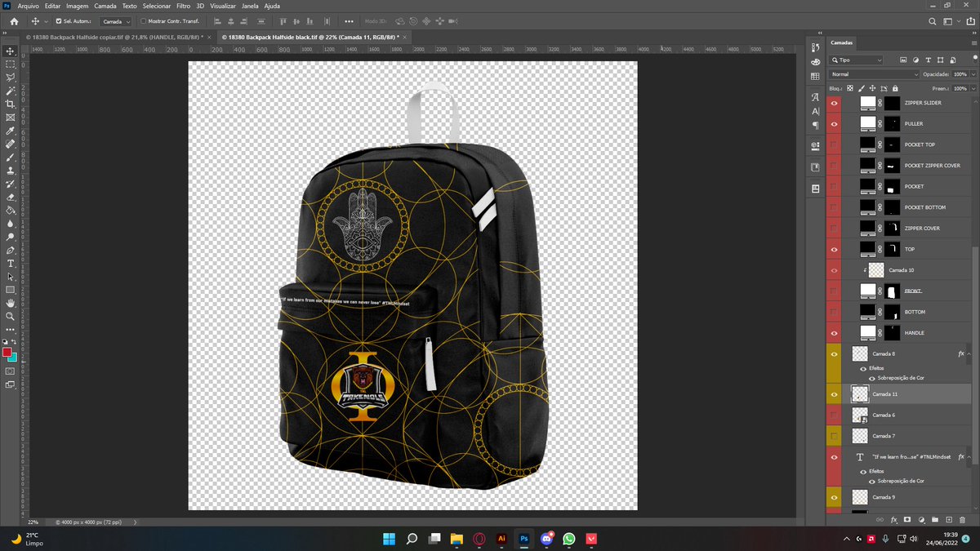980x551 pixels.
Task: Select the Move tool in the toolbar
Action: tap(11, 51)
